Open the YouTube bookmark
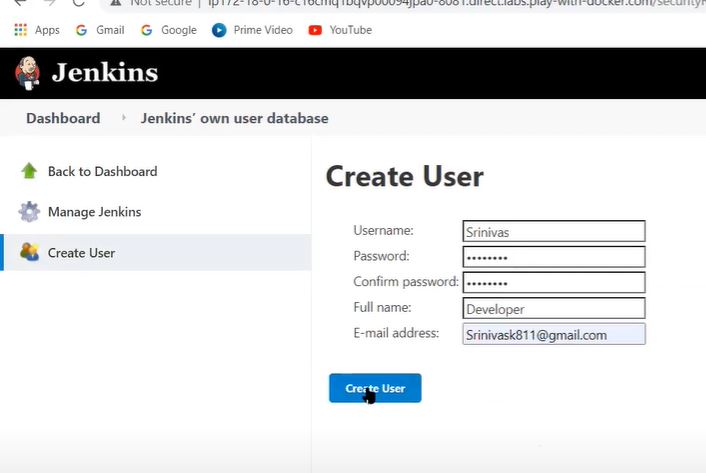Viewport: 706px width, 473px height. click(x=340, y=30)
